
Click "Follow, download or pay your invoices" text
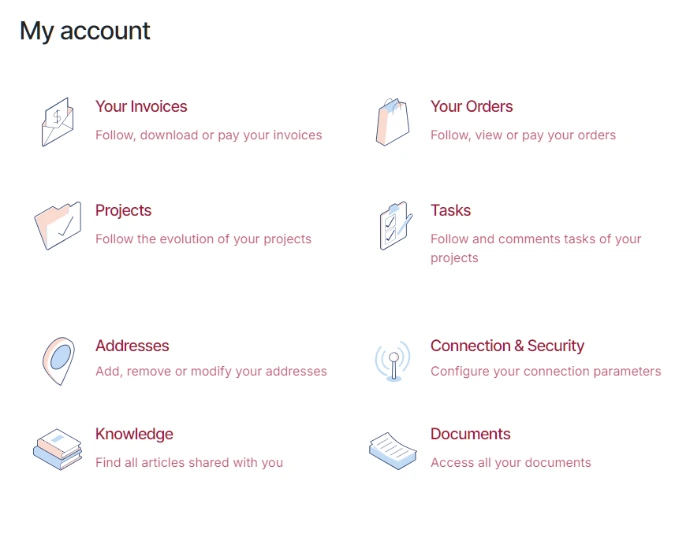tap(208, 135)
